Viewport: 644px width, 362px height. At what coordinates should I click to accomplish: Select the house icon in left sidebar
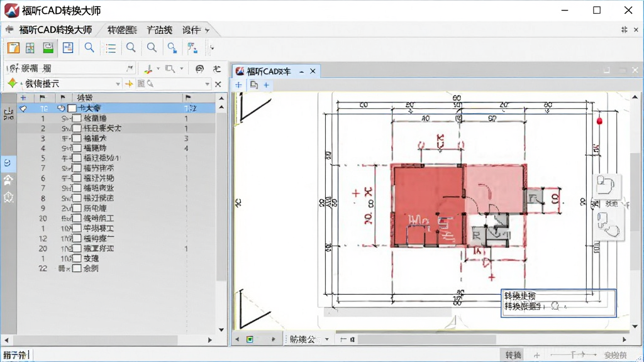tap(8, 180)
